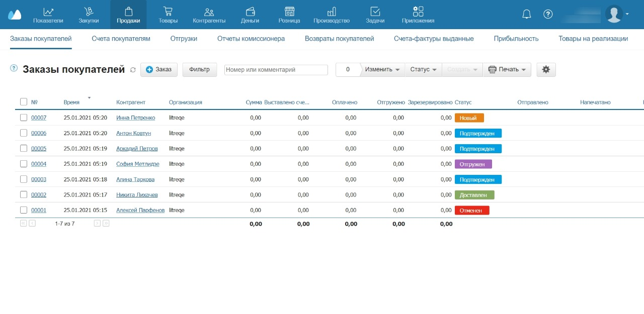Switch to the Возвраты покупателей tab
Screen dimensions: 644x314
click(340, 39)
